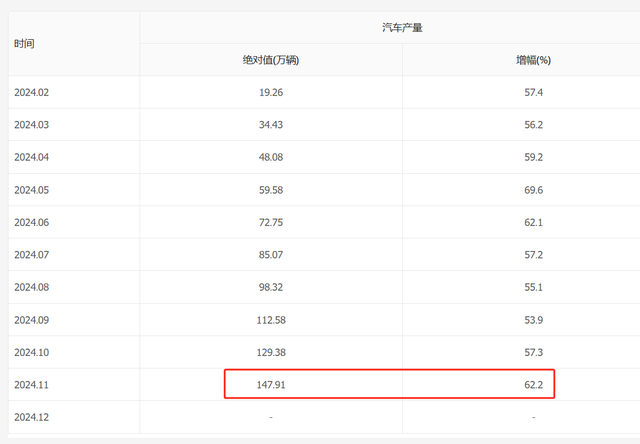Click the 绝对值(万辆) column header
This screenshot has width=640, height=444.
point(271,60)
